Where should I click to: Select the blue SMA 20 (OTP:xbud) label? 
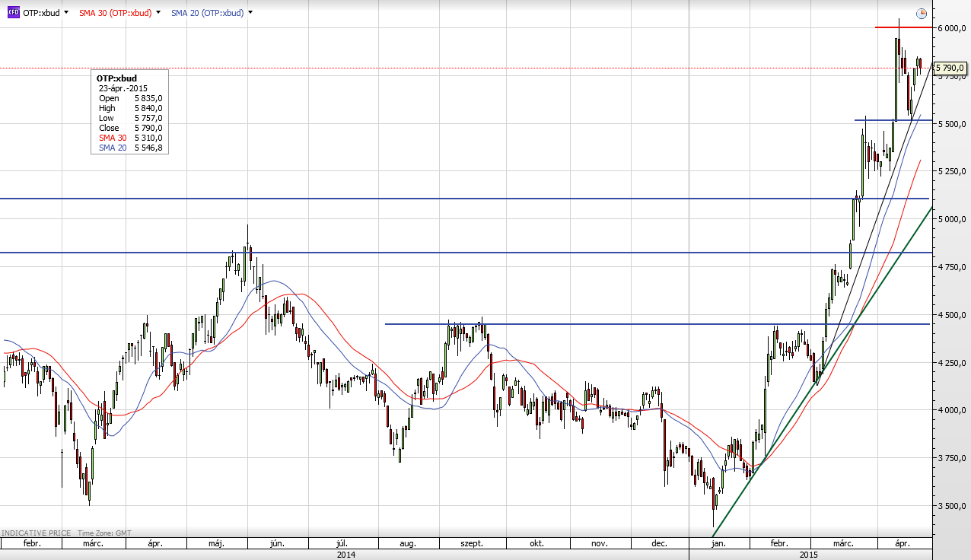coord(207,13)
